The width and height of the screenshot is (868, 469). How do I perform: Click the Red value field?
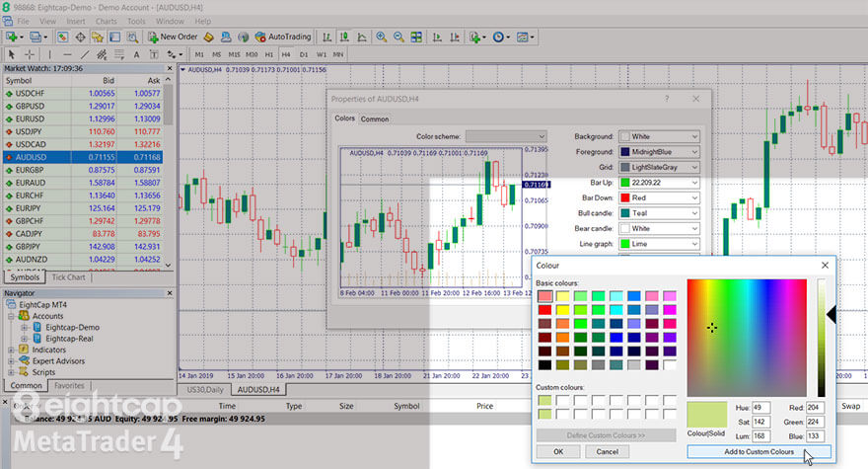tap(815, 408)
